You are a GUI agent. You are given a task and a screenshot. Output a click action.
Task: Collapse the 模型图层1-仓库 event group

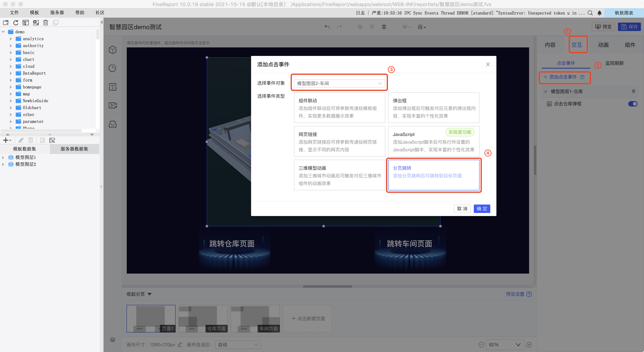coord(545,91)
